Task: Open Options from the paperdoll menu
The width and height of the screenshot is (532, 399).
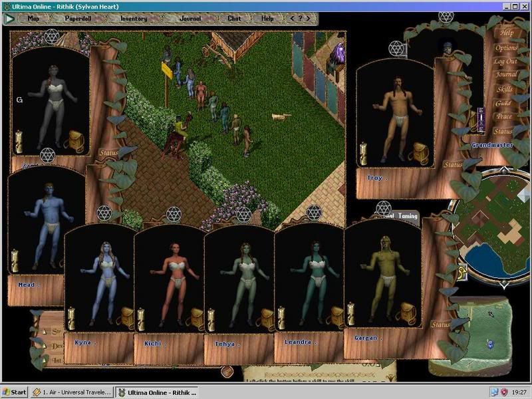Action: click(506, 47)
